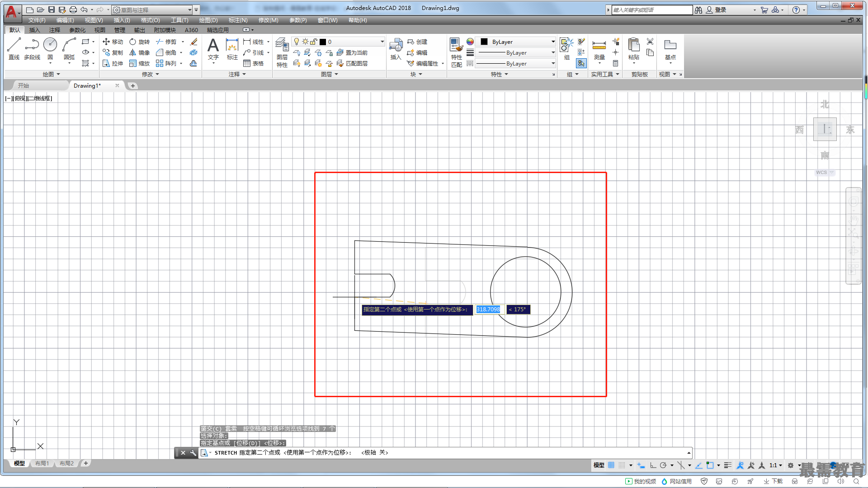Click the black layer color swatch
This screenshot has height=488, width=868.
click(323, 42)
